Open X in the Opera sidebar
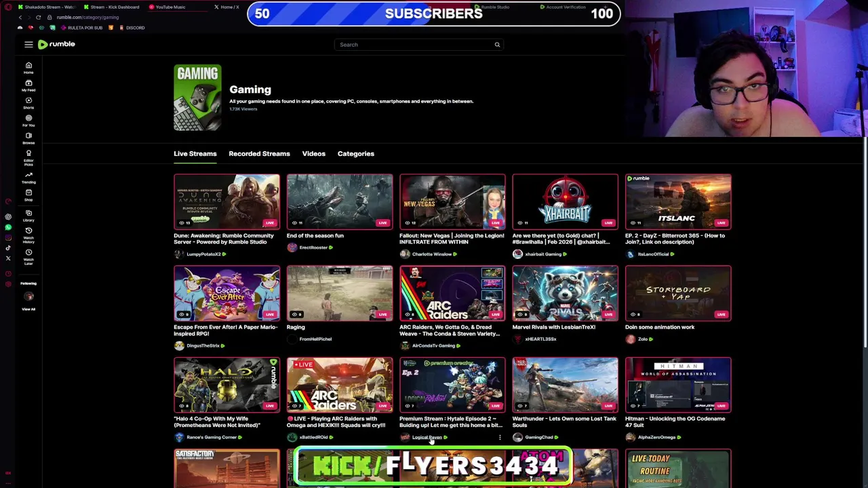The image size is (868, 488). [8, 258]
